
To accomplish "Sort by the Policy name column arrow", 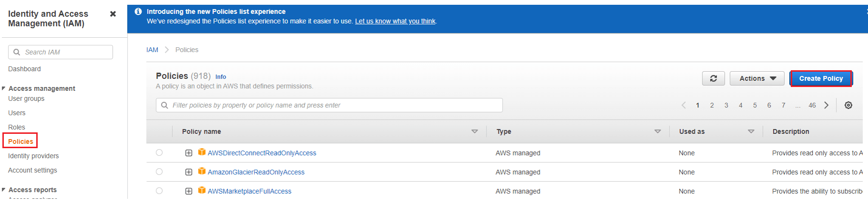I will pos(475,131).
